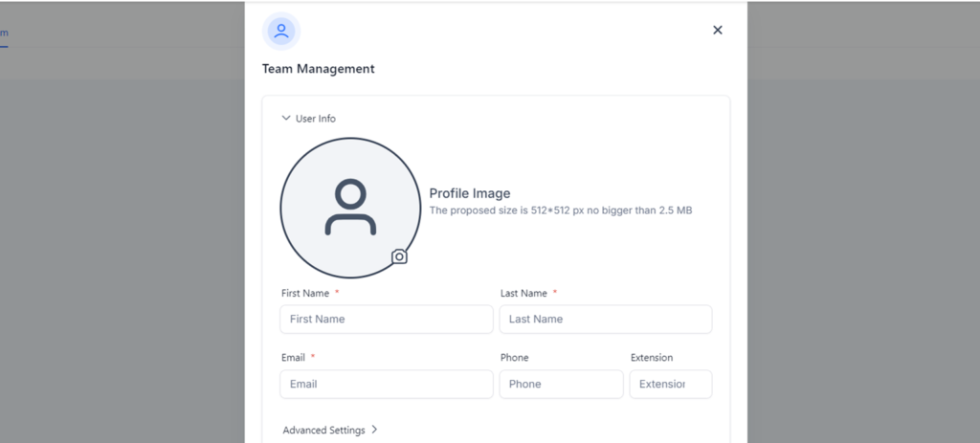Close the Team Management dialog
This screenshot has height=443, width=980.
pos(717,31)
